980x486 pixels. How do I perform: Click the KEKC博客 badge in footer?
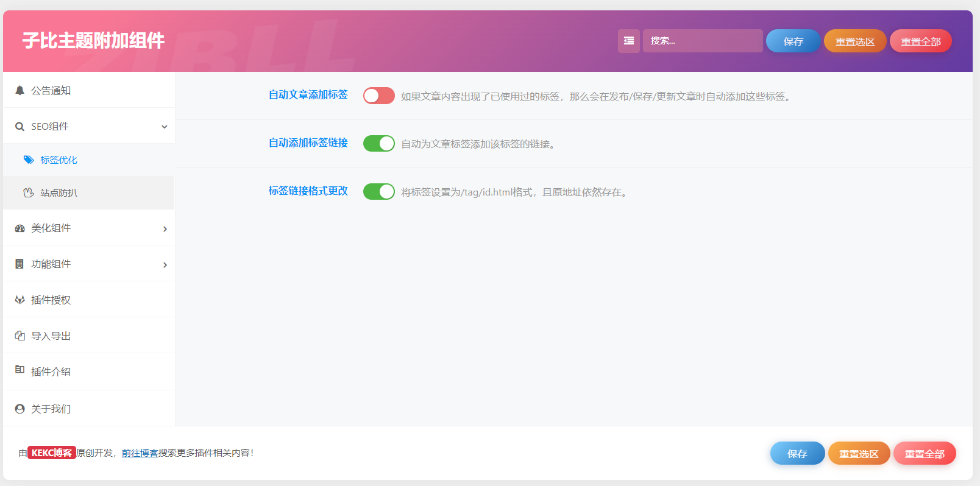coord(52,453)
